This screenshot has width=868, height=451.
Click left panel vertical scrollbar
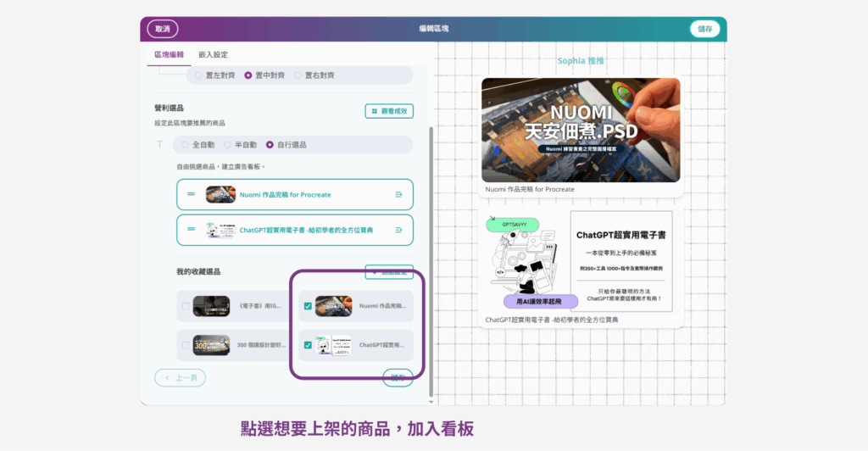point(431,260)
